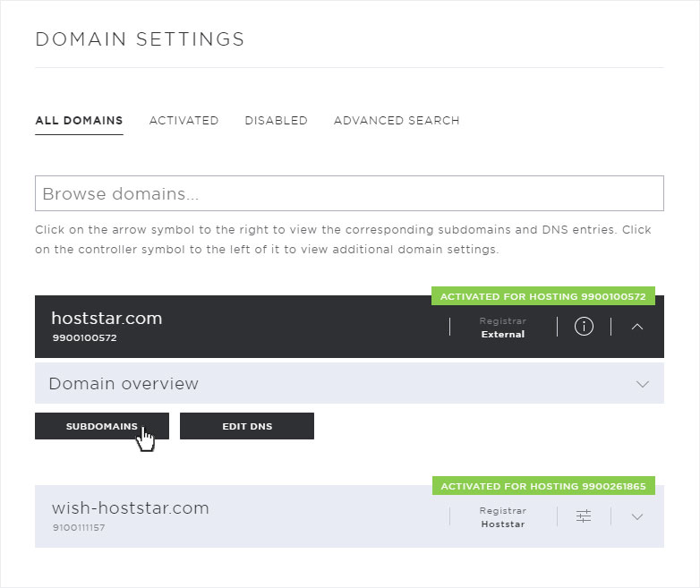Click the Activated for Hosting 9900261865 badge
Screen dimensions: 700x588
click(543, 486)
